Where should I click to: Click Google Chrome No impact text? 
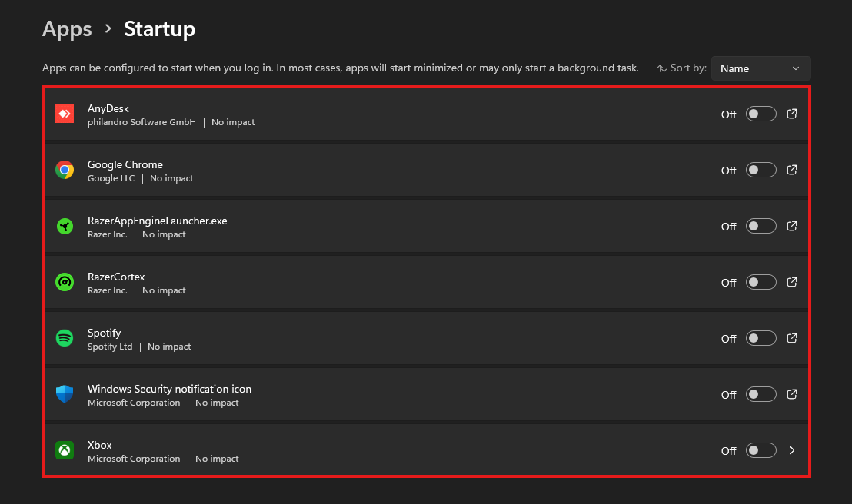171,178
